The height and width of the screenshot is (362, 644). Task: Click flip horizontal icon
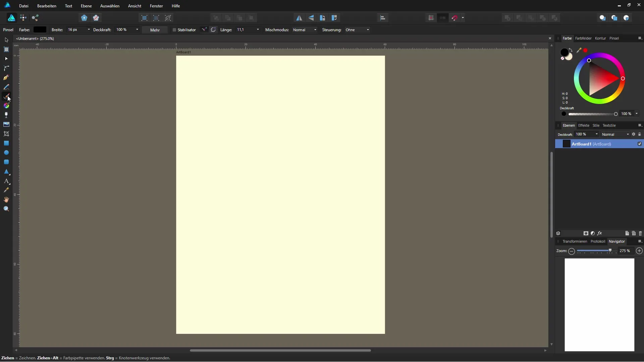(x=299, y=18)
